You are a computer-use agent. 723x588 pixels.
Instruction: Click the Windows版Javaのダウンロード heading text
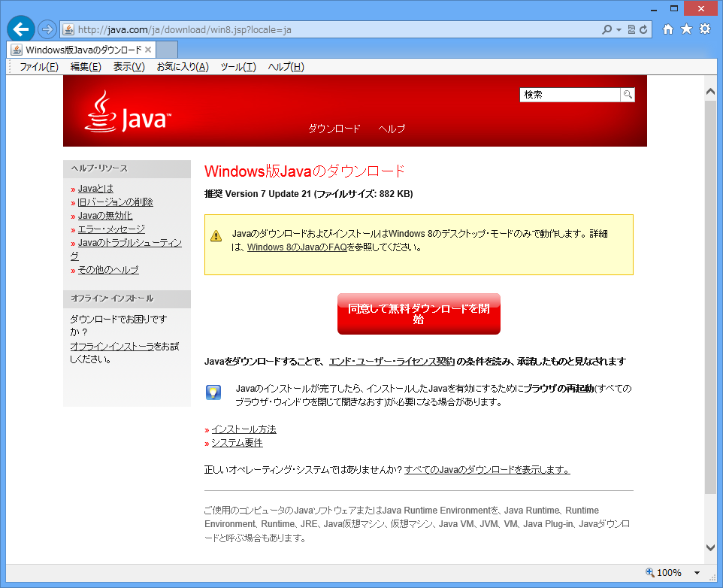point(305,171)
